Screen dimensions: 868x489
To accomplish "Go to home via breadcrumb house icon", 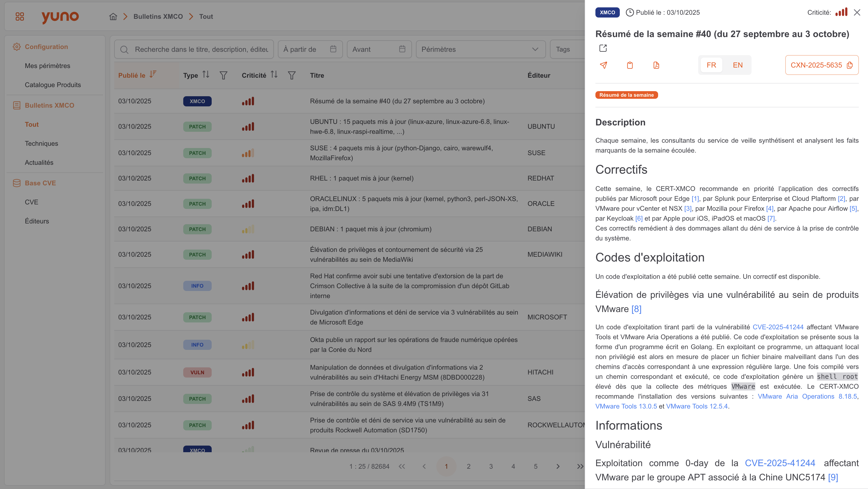I will pyautogui.click(x=113, y=17).
